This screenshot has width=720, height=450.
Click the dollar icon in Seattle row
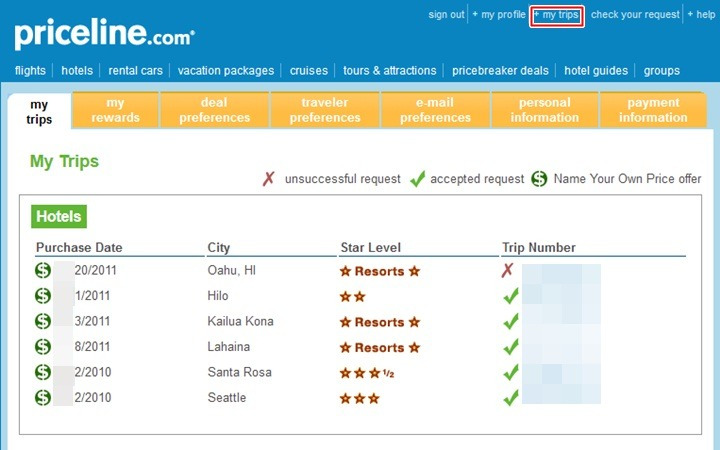tap(43, 398)
